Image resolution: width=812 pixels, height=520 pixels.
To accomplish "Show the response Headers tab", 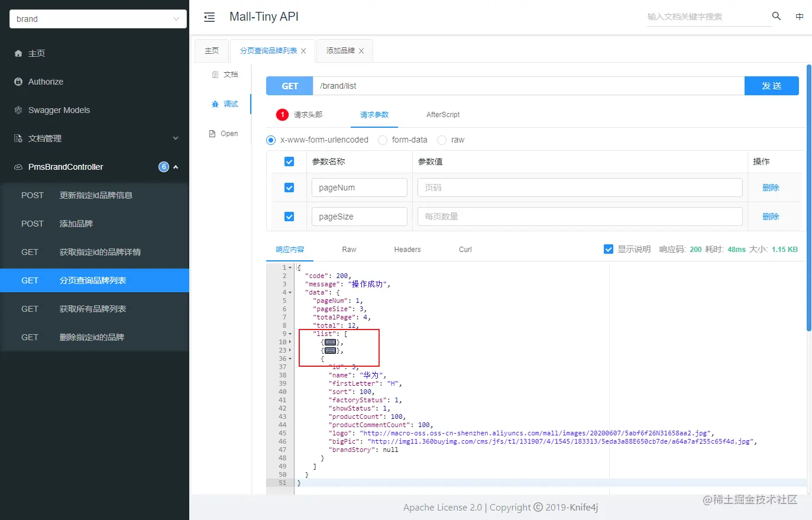I will [407, 250].
